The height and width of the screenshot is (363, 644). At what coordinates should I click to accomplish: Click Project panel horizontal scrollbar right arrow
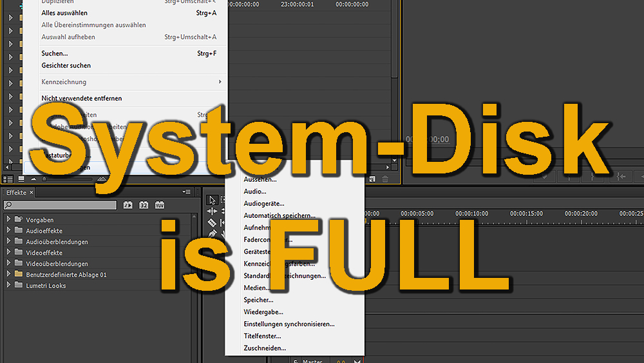(x=387, y=168)
